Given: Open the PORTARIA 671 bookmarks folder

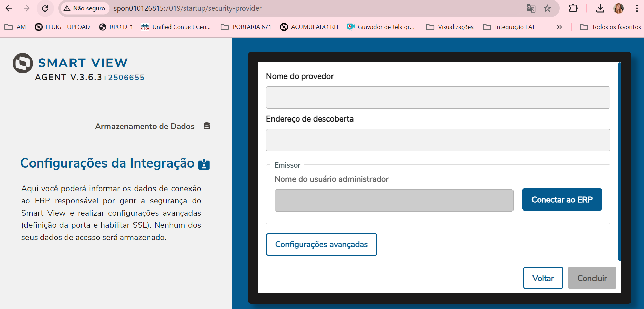Looking at the screenshot, I should coord(246,27).
